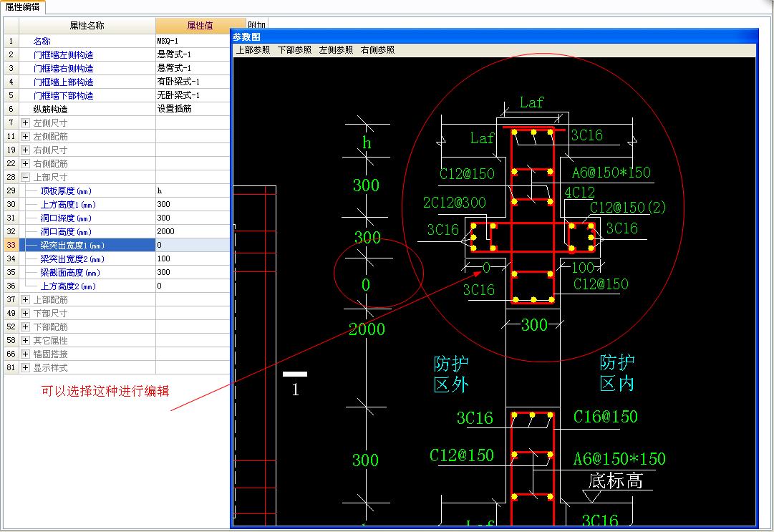774x532 pixels.
Task: Expand the 下部尺寸 group
Action: [x=25, y=314]
